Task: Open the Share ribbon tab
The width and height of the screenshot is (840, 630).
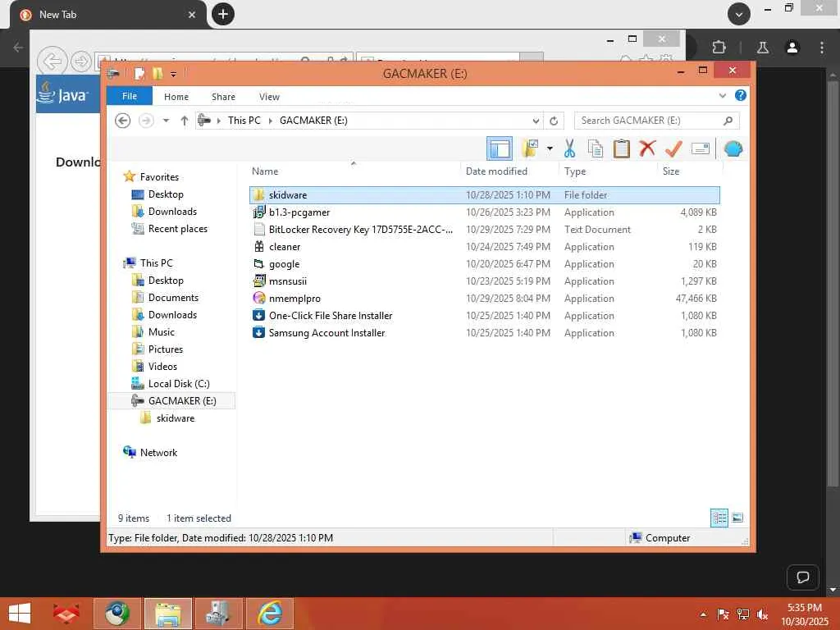Action: pos(223,97)
